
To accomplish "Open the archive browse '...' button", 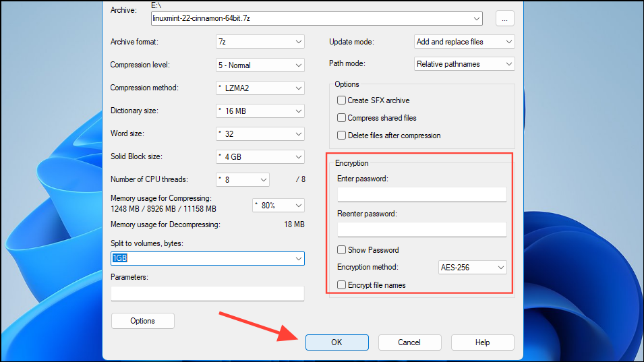I will 505,18.
